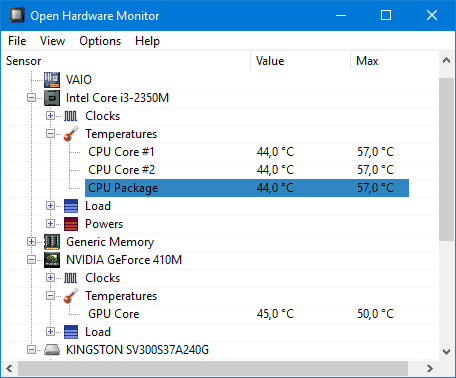Click the CPU Load blue bars icon
Viewport: 456px width, 378px height.
coord(71,206)
